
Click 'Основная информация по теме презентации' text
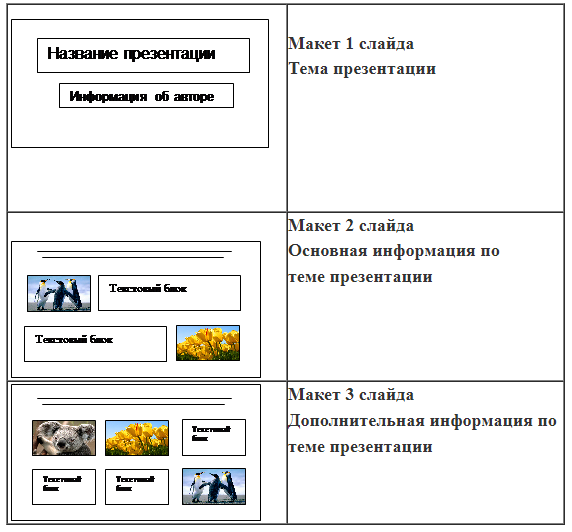point(394,263)
